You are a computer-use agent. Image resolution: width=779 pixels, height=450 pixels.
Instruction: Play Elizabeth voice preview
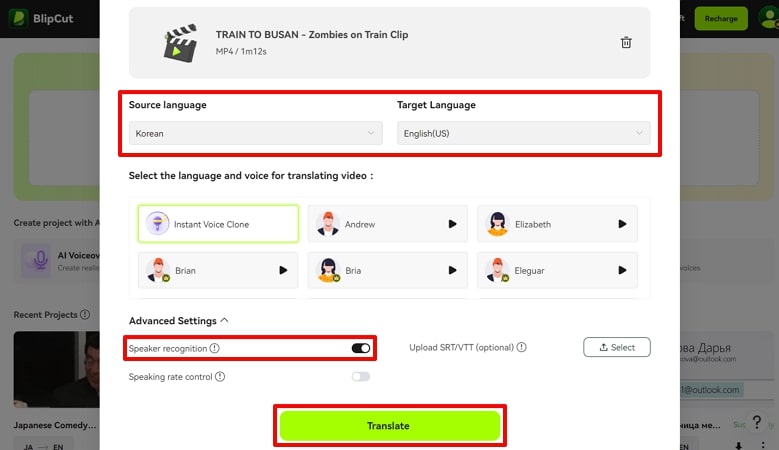622,225
